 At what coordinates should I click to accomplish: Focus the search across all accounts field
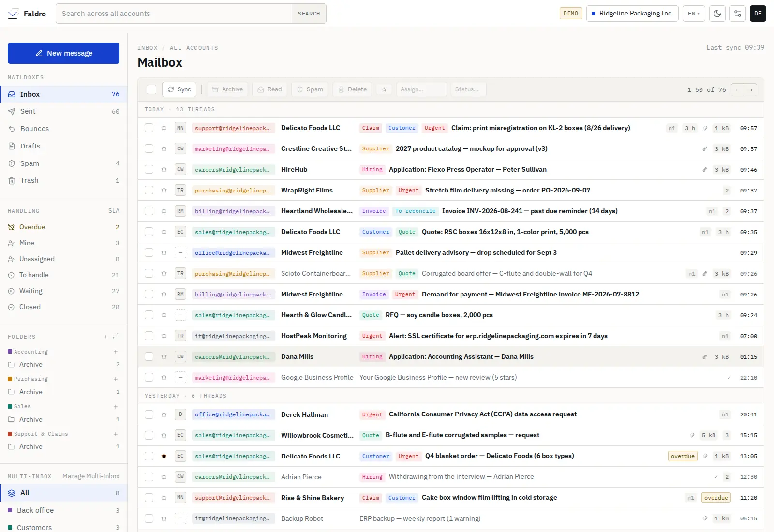tap(174, 14)
